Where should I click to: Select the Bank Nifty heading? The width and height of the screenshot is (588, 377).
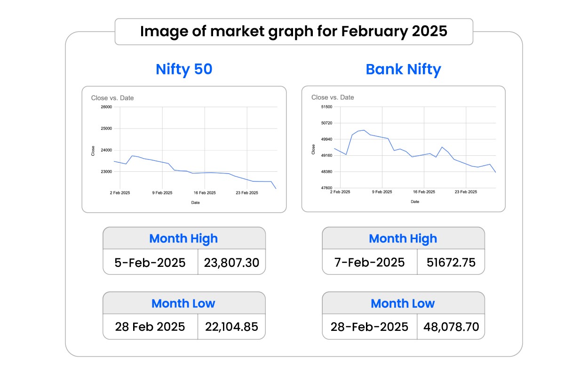coord(403,70)
